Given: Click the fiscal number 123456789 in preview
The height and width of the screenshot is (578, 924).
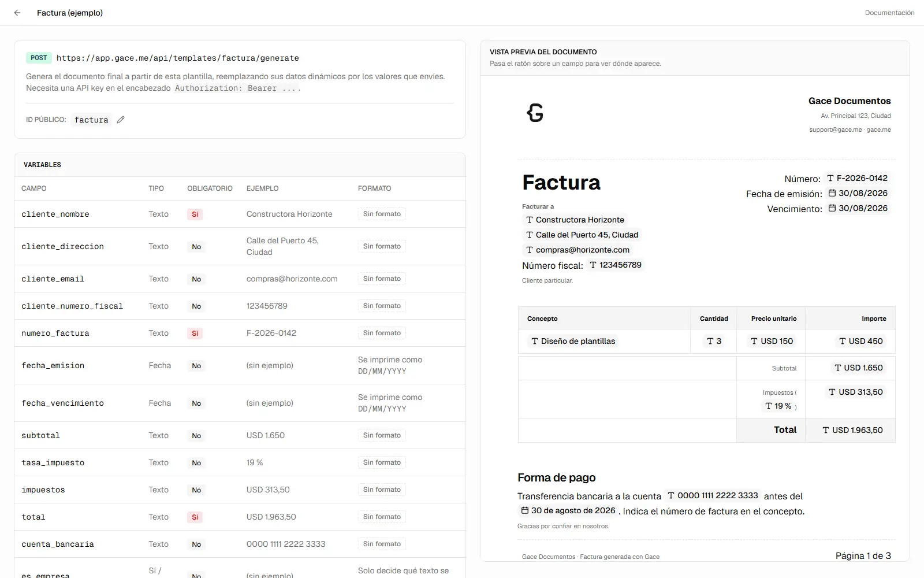Looking at the screenshot, I should (616, 265).
